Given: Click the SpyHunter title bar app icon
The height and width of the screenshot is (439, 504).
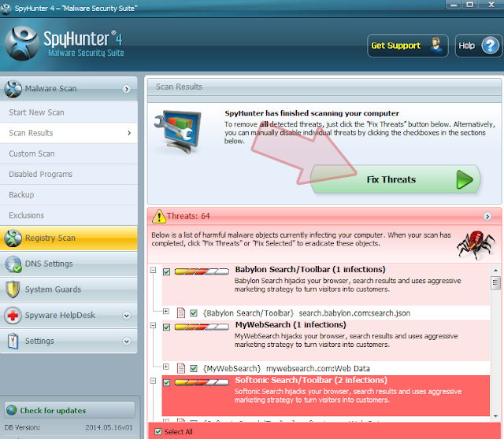Looking at the screenshot, I should (6, 9).
